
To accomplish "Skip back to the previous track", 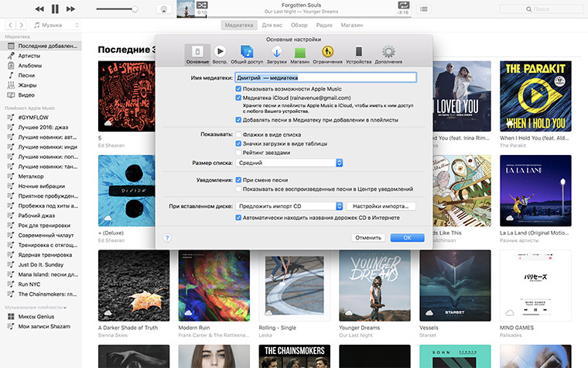I will (39, 9).
